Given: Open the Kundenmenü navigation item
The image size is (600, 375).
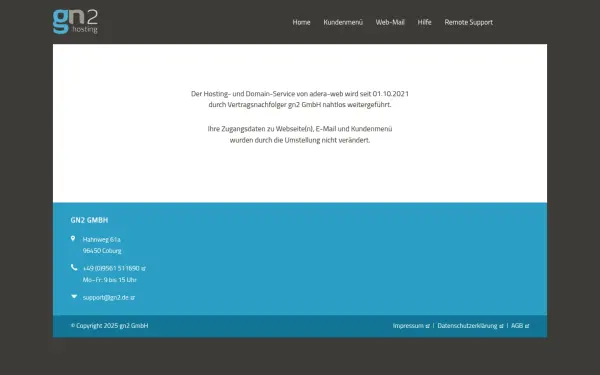Looking at the screenshot, I should [x=343, y=22].
